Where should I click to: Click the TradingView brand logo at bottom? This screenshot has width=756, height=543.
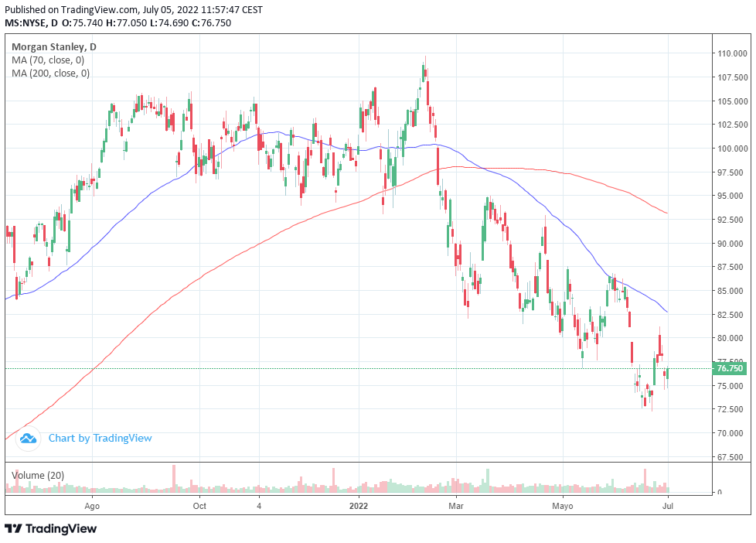coord(50,529)
